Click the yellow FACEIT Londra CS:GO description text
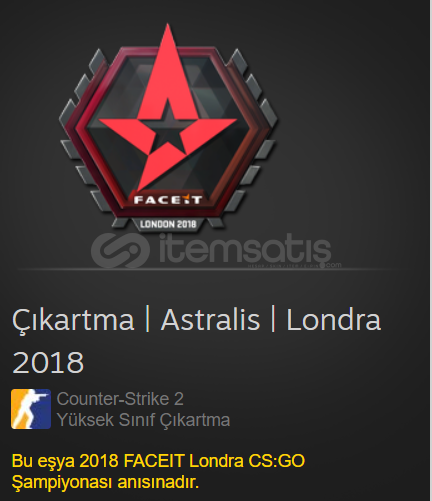The height and width of the screenshot is (501, 432). [x=158, y=461]
